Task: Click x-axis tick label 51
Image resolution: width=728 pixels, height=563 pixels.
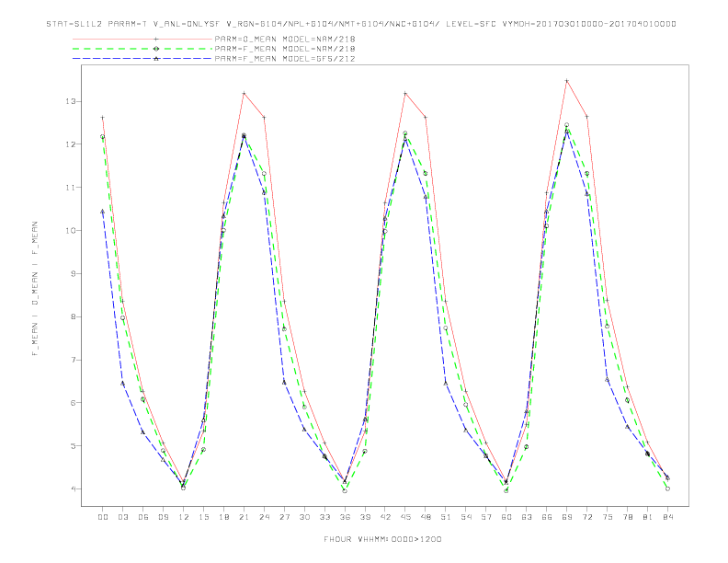Action: [446, 517]
